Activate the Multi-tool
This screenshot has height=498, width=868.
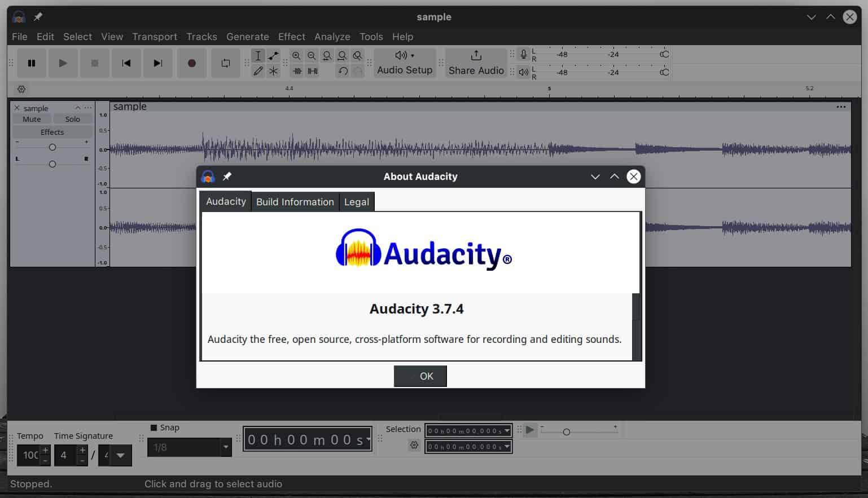click(x=273, y=71)
